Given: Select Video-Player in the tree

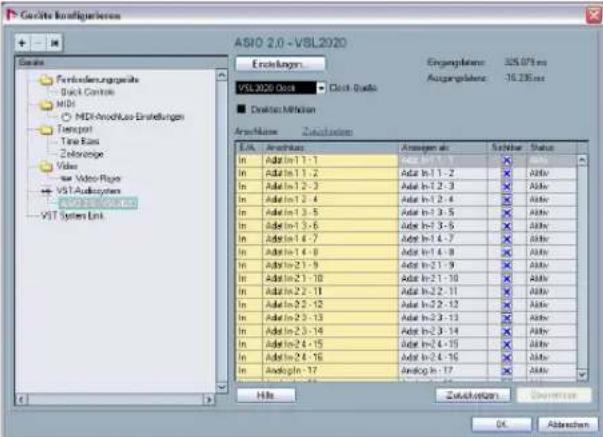Looking at the screenshot, I should click(x=98, y=178).
